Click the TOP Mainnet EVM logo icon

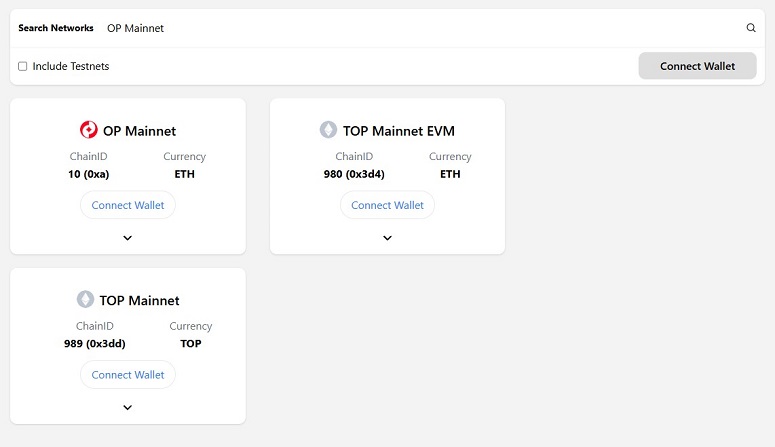tap(328, 130)
